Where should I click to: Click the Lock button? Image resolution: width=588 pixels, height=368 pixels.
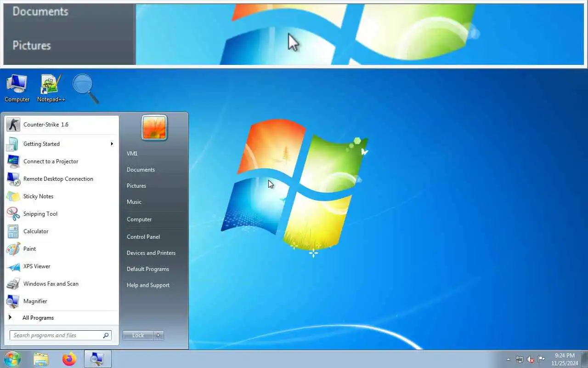[138, 335]
